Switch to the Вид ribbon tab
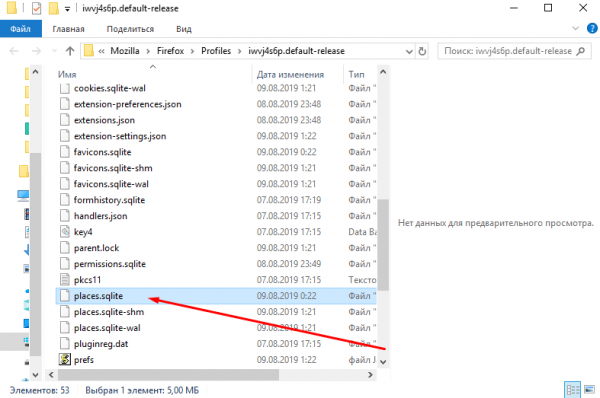 click(184, 29)
